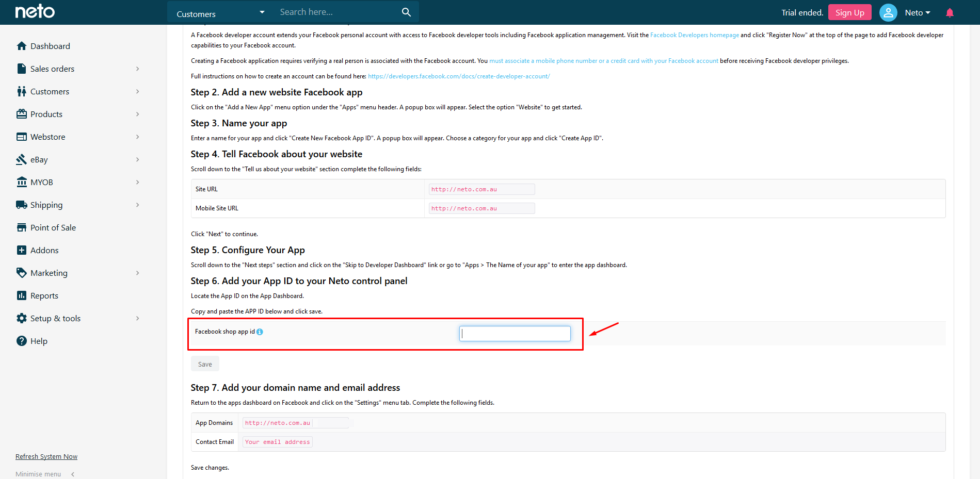Click the Shipping truck icon
The height and width of the screenshot is (479, 980).
[x=22, y=205]
